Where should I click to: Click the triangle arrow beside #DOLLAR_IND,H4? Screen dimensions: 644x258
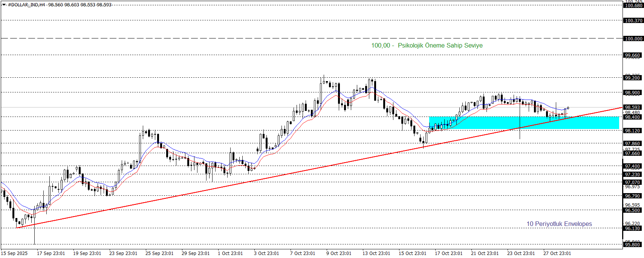[4, 5]
